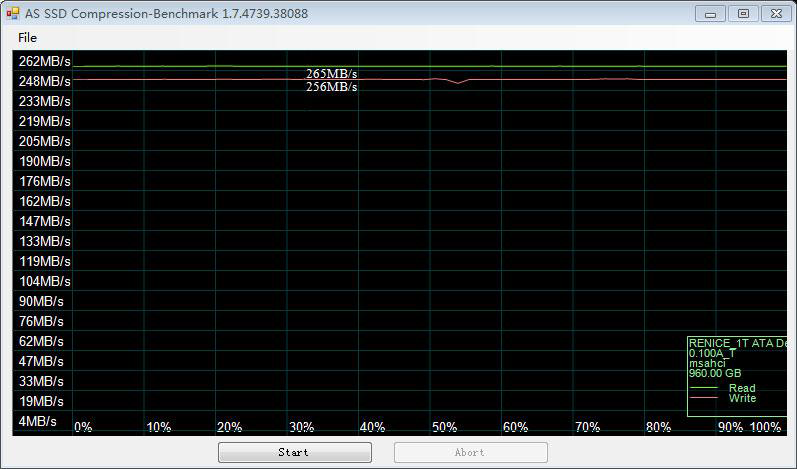Click the 0% compression axis label
The image size is (797, 469).
click(x=83, y=427)
